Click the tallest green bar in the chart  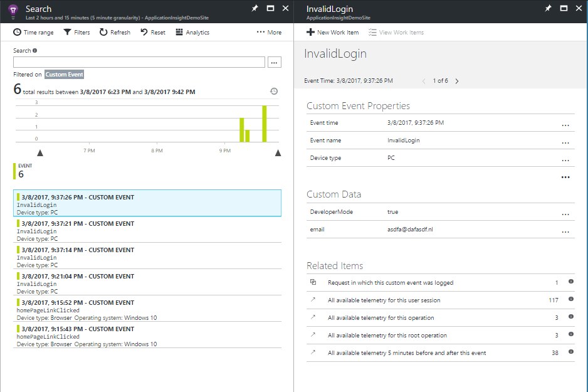pyautogui.click(x=265, y=124)
